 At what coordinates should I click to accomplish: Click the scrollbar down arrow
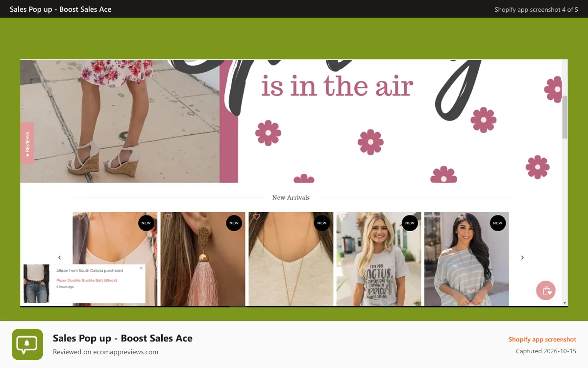[x=564, y=303]
